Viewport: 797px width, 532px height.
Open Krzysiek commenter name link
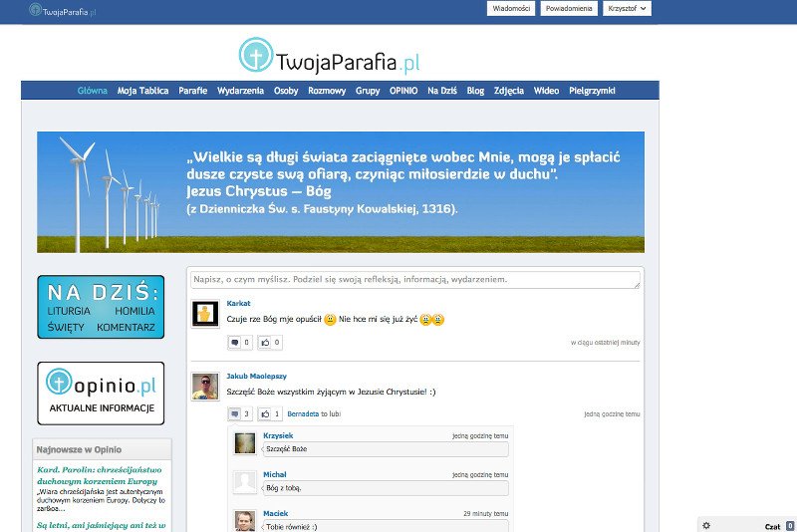pos(278,435)
